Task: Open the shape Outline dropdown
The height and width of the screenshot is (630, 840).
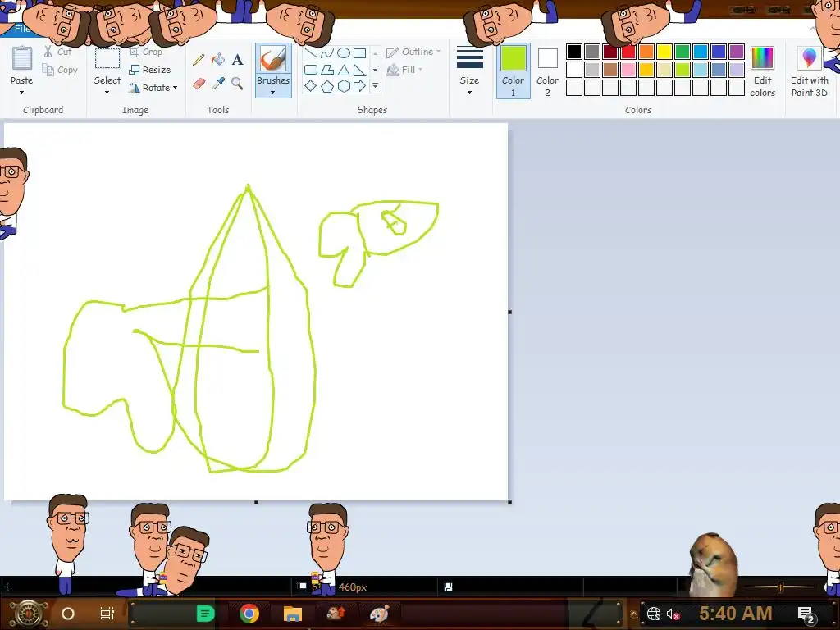Action: tap(413, 52)
